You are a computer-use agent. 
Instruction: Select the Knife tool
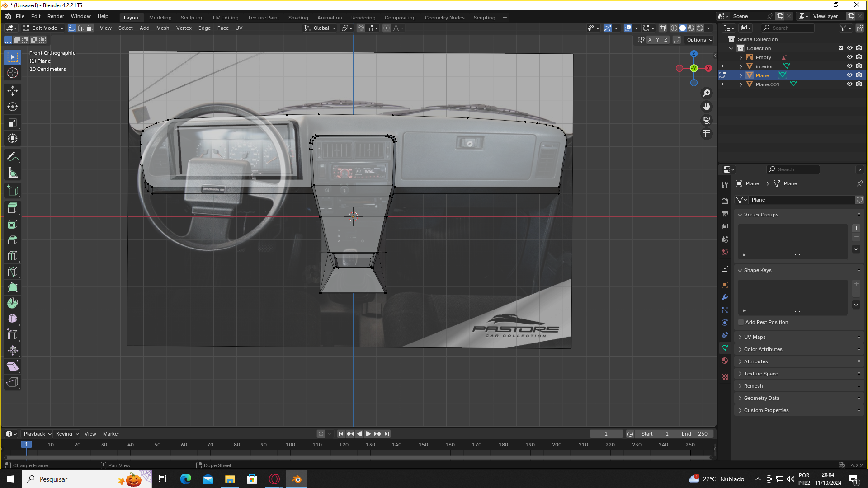pos(13,272)
